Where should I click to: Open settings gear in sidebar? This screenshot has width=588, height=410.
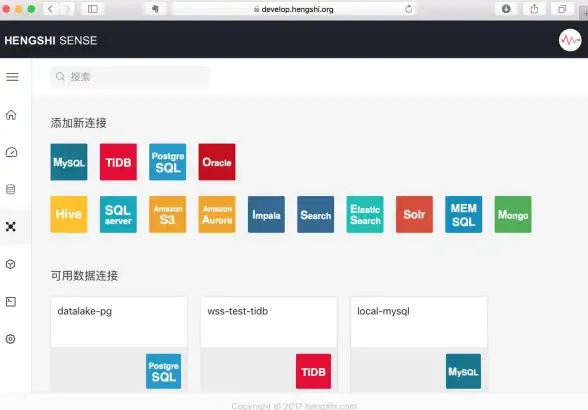(x=10, y=339)
